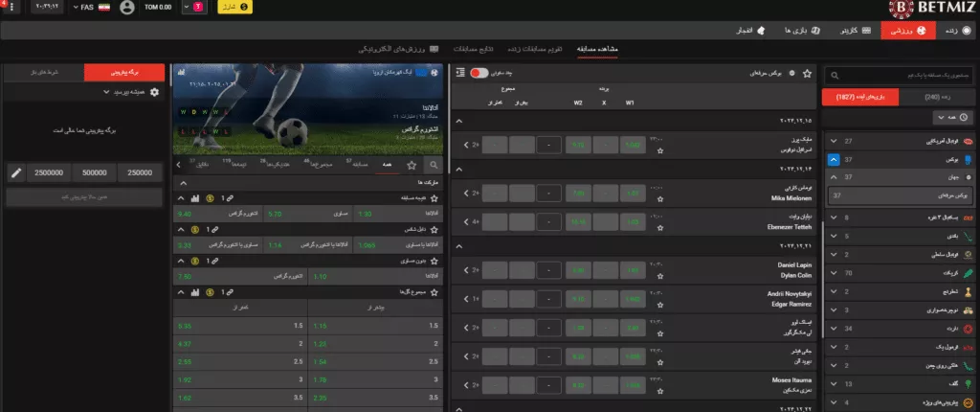Click the pencil edit stake icon

15,172
